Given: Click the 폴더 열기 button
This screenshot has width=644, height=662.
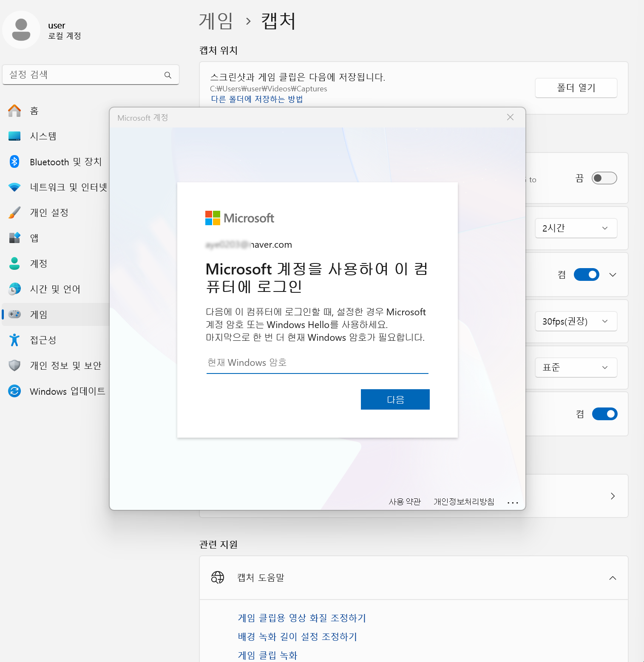Looking at the screenshot, I should tap(576, 88).
